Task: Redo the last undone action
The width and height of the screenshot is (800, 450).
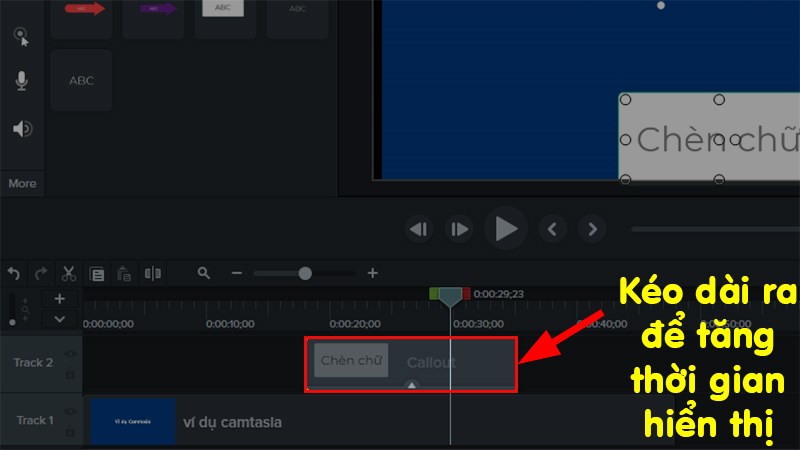Action: 41,274
